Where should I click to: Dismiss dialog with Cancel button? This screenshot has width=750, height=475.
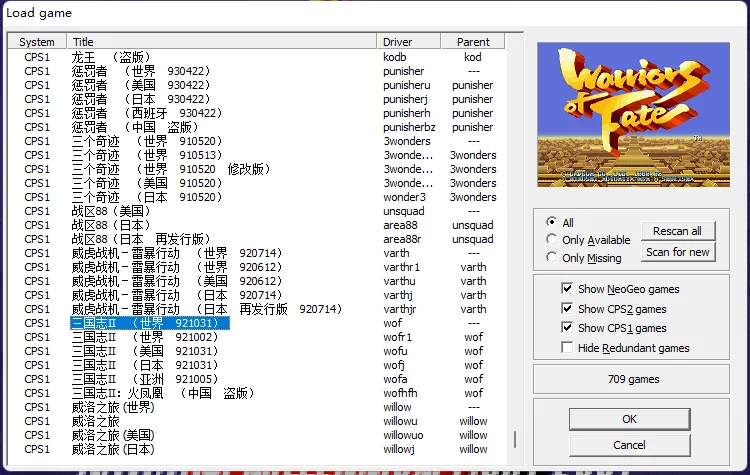[629, 445]
